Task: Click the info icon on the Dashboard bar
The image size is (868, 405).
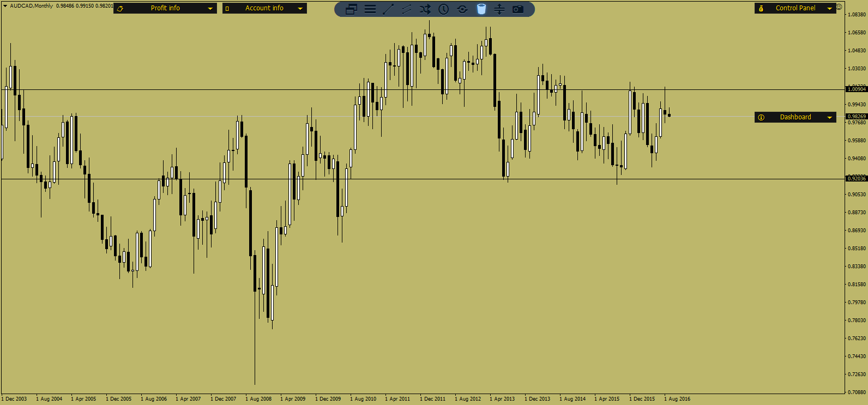Action: click(x=761, y=117)
